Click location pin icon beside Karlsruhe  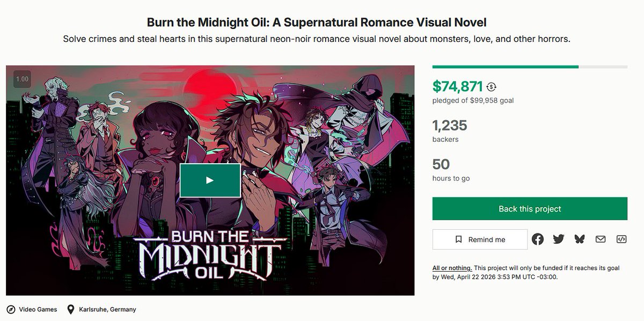(x=71, y=309)
